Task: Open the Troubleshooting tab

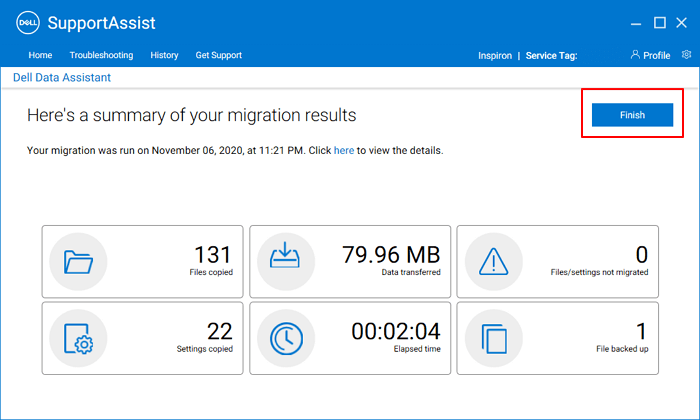Action: click(101, 55)
